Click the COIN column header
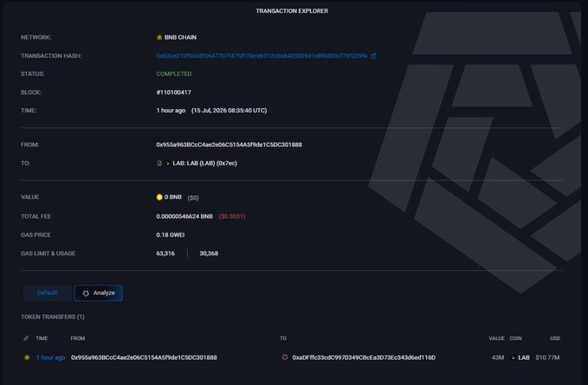 [515, 338]
